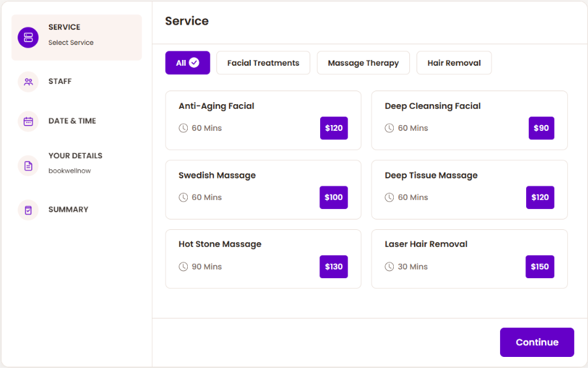588x368 pixels.
Task: Filter by Facial Treatments
Action: [x=263, y=63]
